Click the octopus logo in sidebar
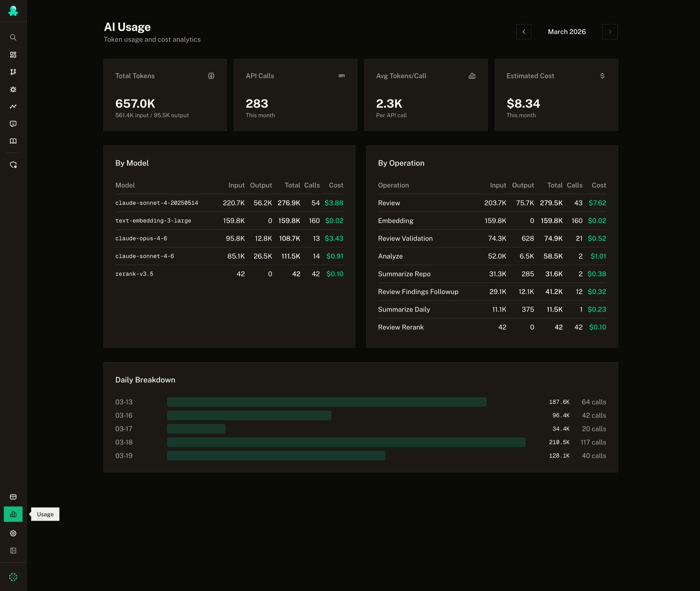Screen dimensions: 700x591 [x=13, y=11]
